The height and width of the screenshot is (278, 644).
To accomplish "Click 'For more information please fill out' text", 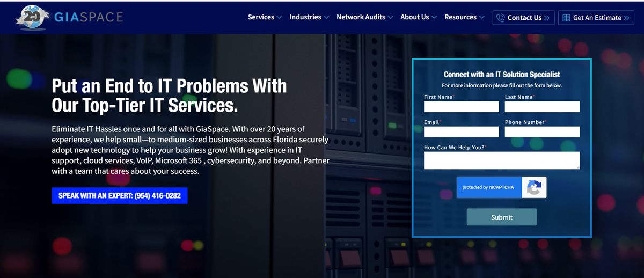I will pos(502,85).
